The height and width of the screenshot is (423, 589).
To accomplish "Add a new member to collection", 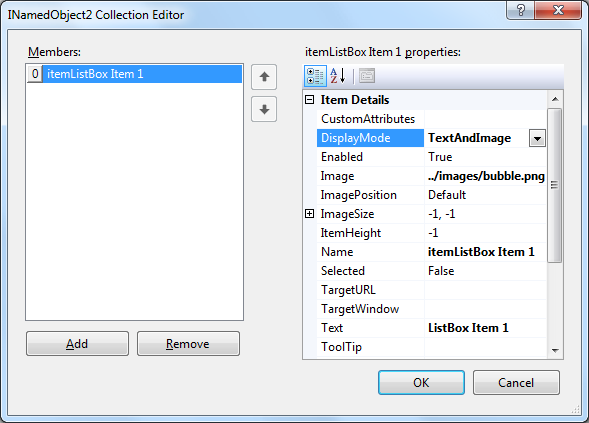I will tap(77, 343).
